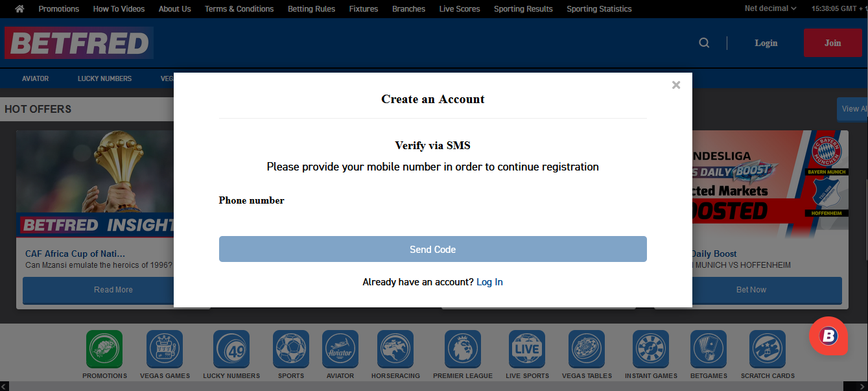Viewport: 868px width, 391px height.
Task: Click the red Join button
Action: point(832,43)
